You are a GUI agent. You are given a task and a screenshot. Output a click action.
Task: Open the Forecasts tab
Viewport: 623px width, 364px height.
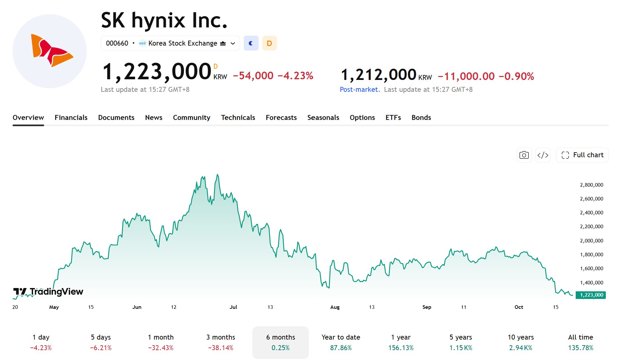tap(281, 118)
